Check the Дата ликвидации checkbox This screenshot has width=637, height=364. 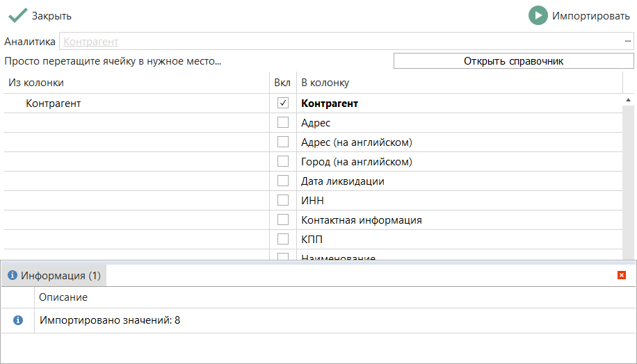(283, 181)
